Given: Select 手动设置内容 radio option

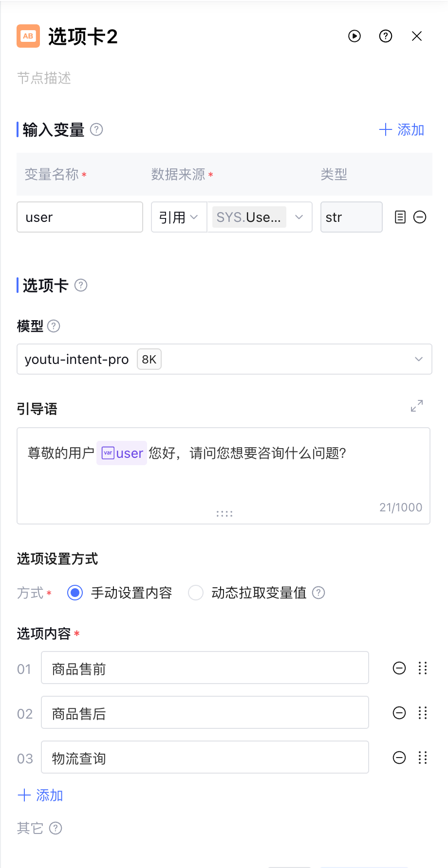Looking at the screenshot, I should click(75, 593).
